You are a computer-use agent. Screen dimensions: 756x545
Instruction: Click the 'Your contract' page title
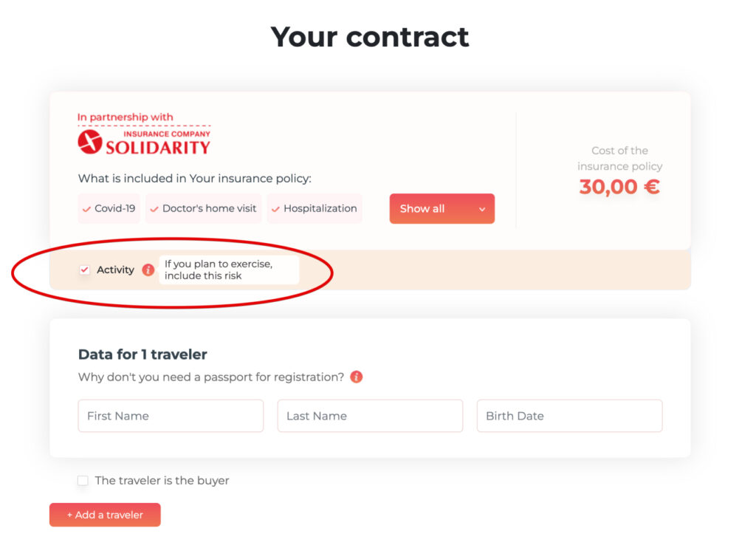tap(370, 37)
